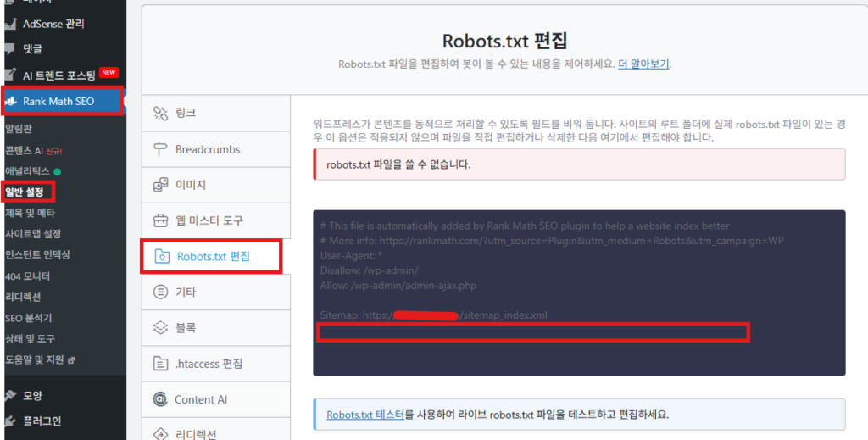
Task: Click the 모양 paintbrush icon
Action: pos(9,395)
